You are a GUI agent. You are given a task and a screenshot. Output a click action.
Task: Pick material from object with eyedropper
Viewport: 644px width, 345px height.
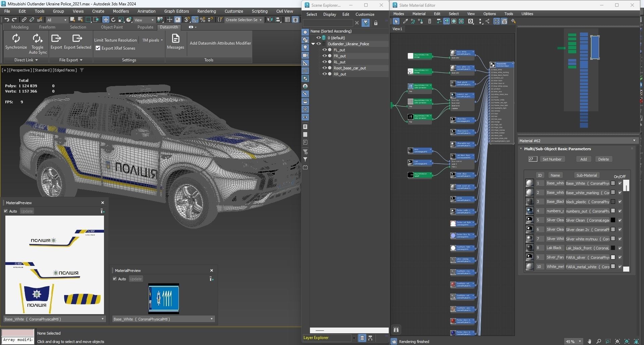[x=405, y=21]
